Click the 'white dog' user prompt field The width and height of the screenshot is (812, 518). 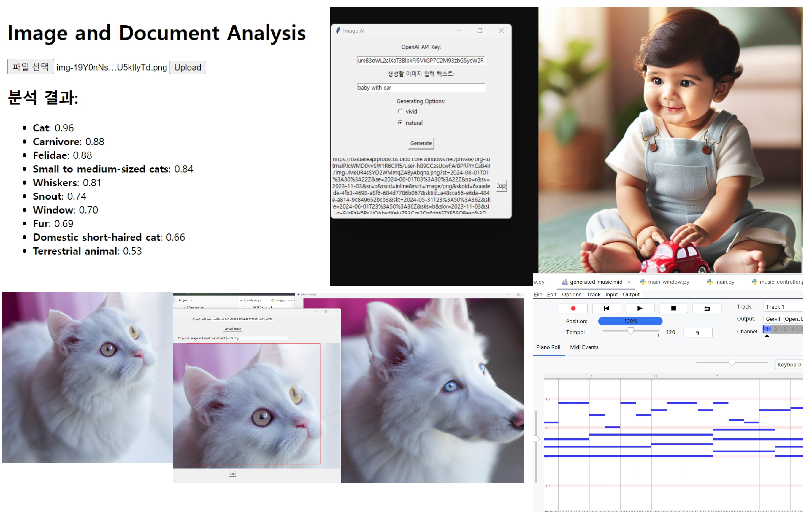coord(257,338)
